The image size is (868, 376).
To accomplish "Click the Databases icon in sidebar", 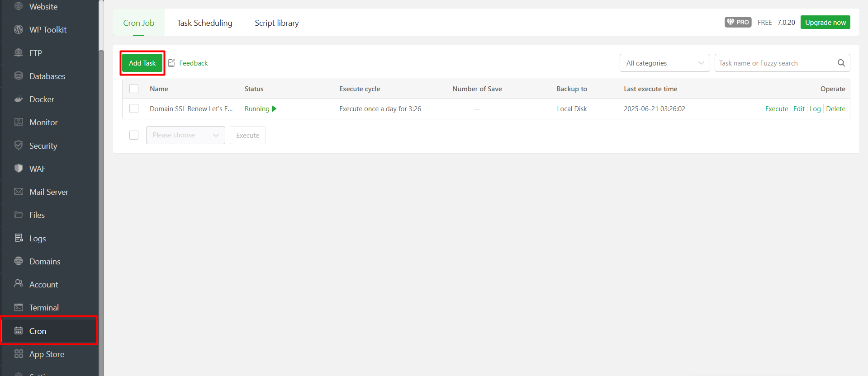I will tap(19, 76).
